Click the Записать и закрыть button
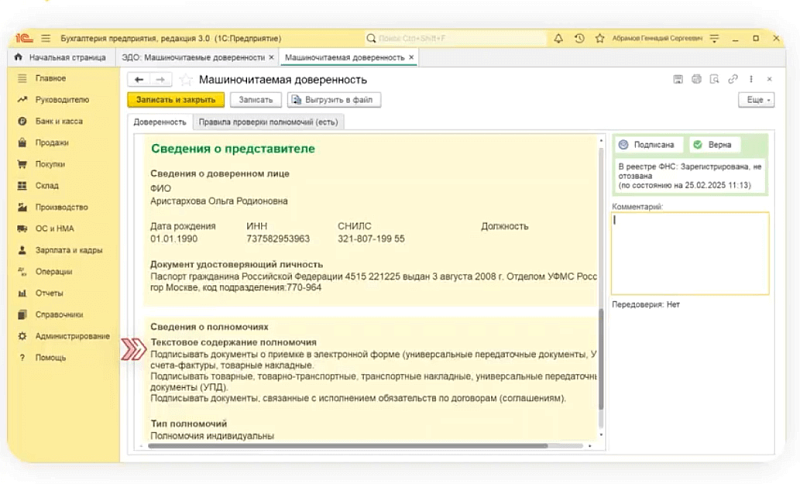 [x=176, y=100]
